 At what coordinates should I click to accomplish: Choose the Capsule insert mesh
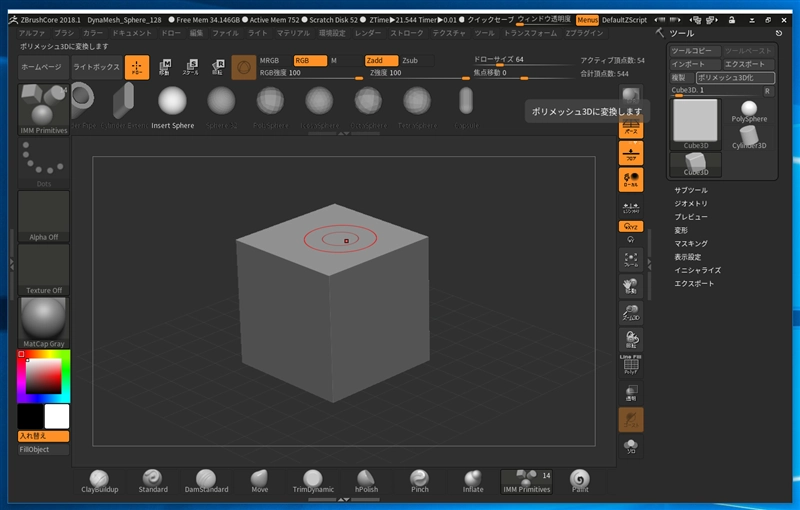point(466,107)
